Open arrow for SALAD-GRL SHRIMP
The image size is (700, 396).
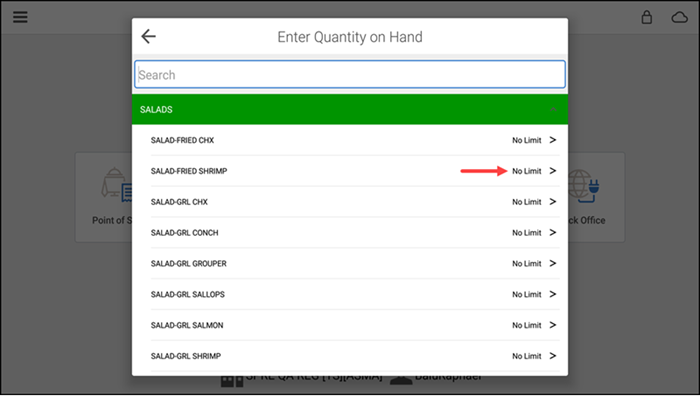tap(553, 355)
